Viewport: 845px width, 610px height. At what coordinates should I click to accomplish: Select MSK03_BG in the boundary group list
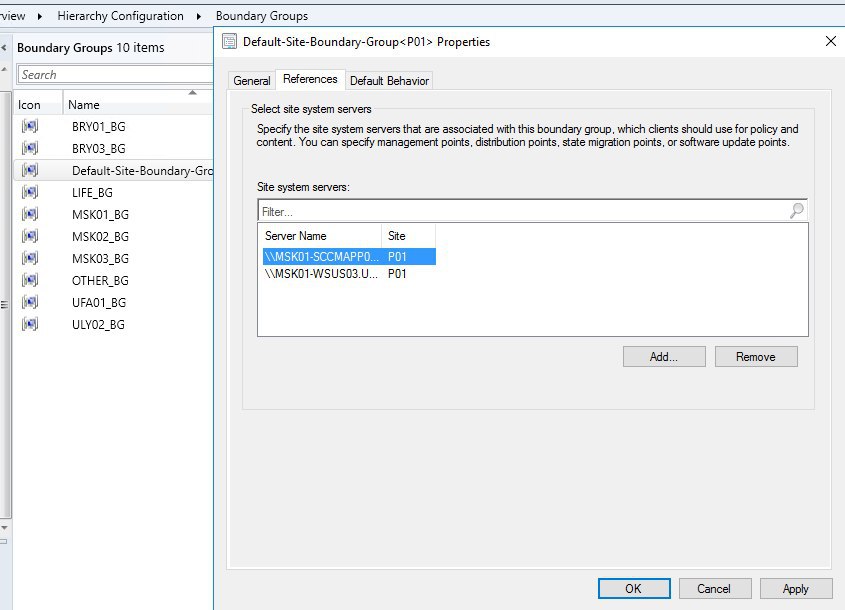click(x=100, y=259)
